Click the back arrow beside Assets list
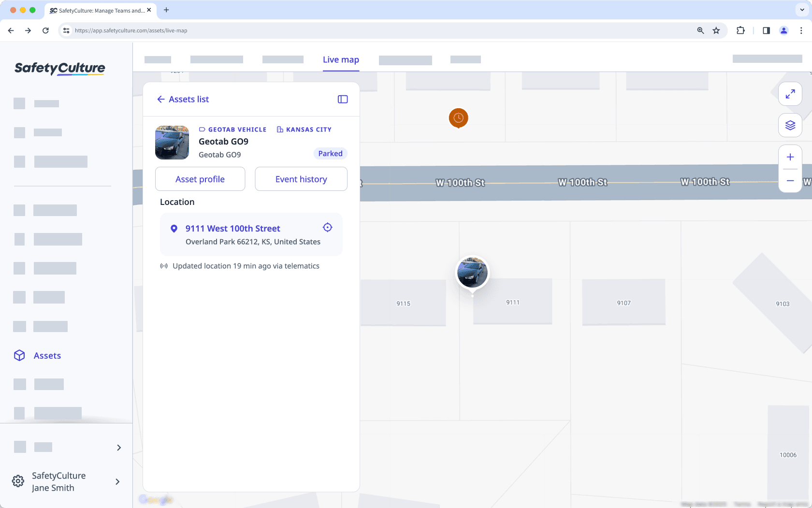The height and width of the screenshot is (508, 812). point(161,99)
